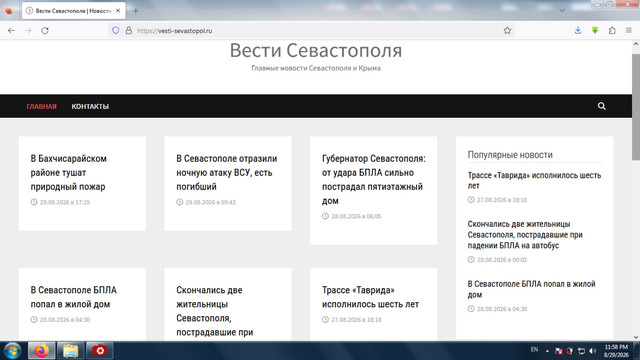
Task: Click the Action Center flag tray icon
Action: click(559, 351)
